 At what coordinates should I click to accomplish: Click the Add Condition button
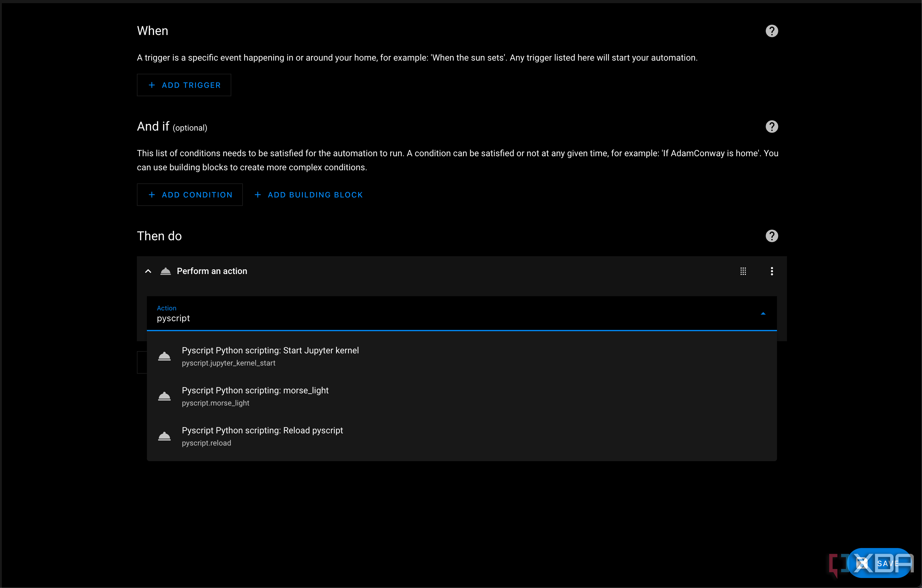click(x=189, y=194)
